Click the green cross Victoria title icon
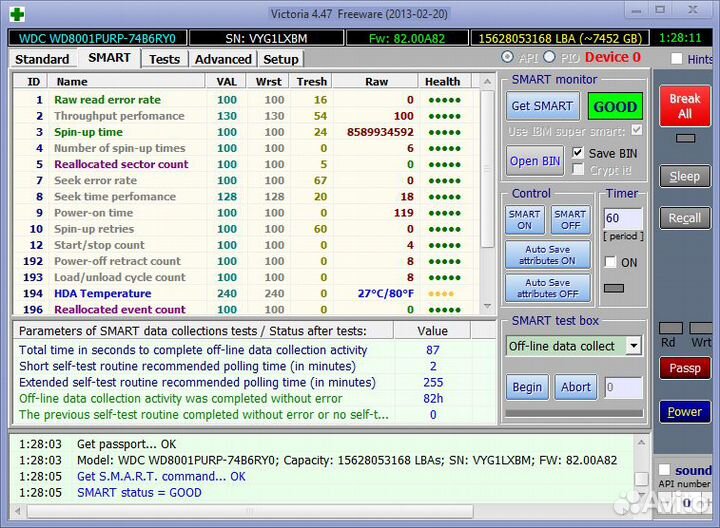Image resolution: width=720 pixels, height=528 pixels. [x=16, y=13]
